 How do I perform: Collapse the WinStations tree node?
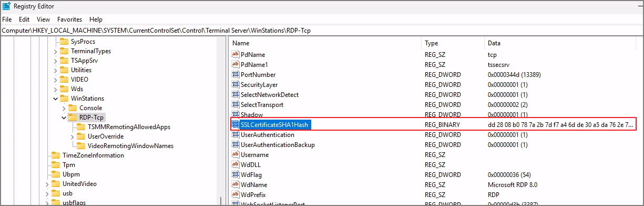(x=56, y=99)
